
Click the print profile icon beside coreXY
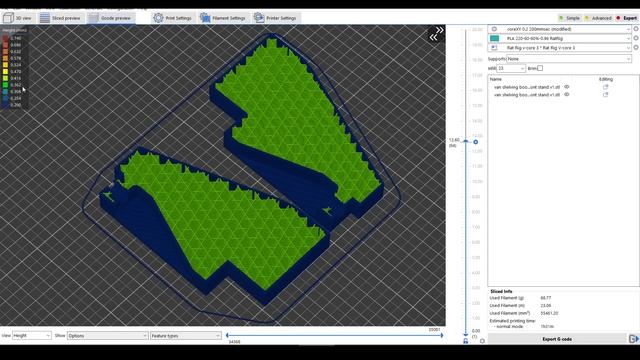[x=494, y=29]
